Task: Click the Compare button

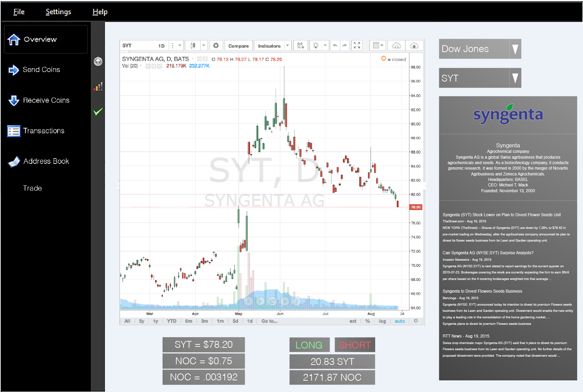Action: point(238,46)
